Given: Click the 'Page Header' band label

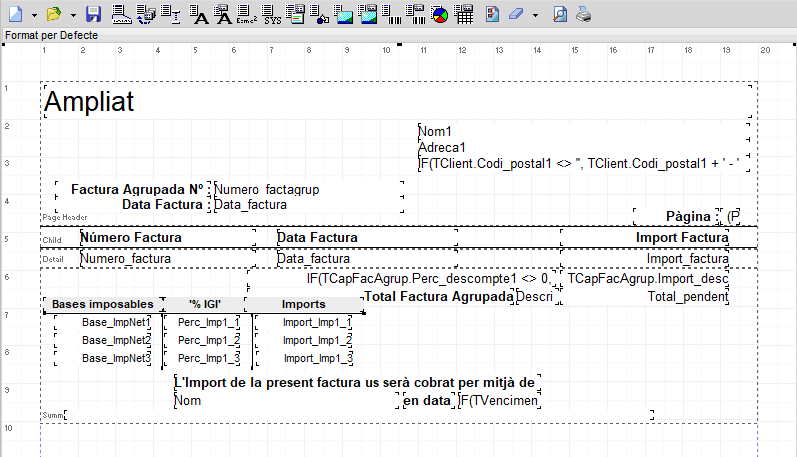Looking at the screenshot, I should click(65, 217).
